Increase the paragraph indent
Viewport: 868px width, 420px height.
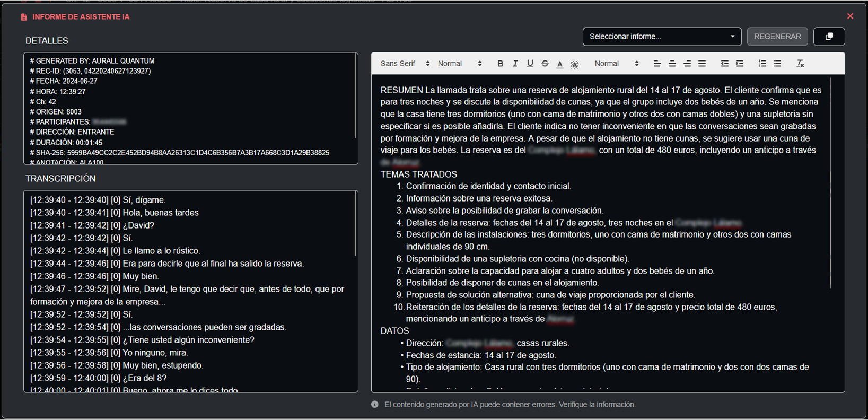[x=740, y=64]
